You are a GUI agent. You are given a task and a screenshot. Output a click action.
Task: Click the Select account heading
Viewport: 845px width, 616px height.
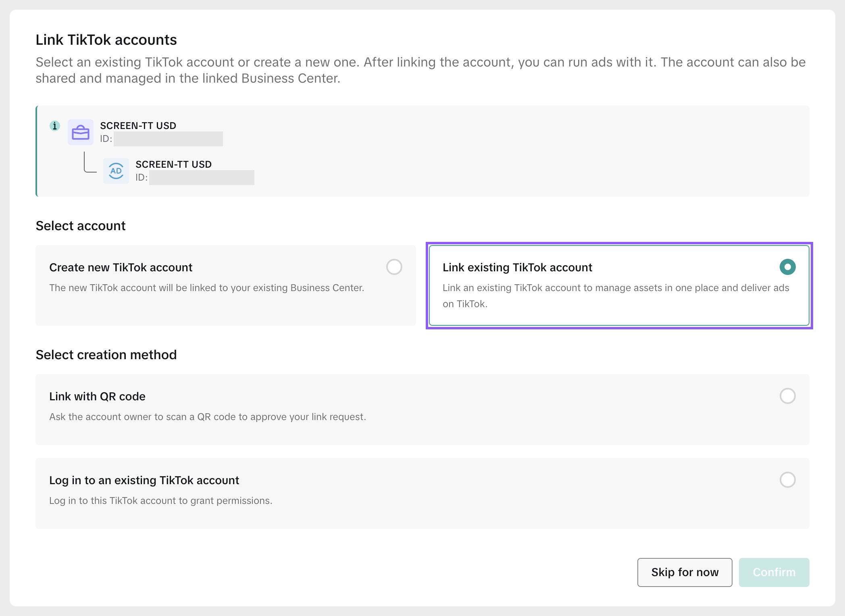click(x=81, y=226)
